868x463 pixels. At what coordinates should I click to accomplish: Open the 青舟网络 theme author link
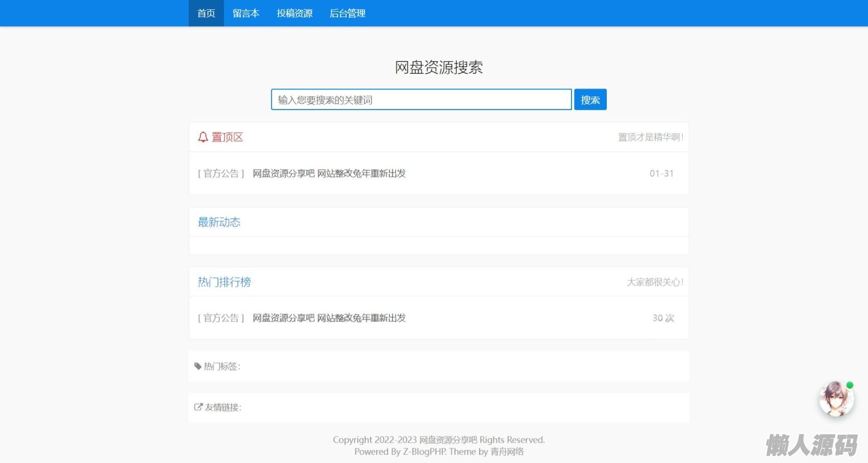[507, 452]
